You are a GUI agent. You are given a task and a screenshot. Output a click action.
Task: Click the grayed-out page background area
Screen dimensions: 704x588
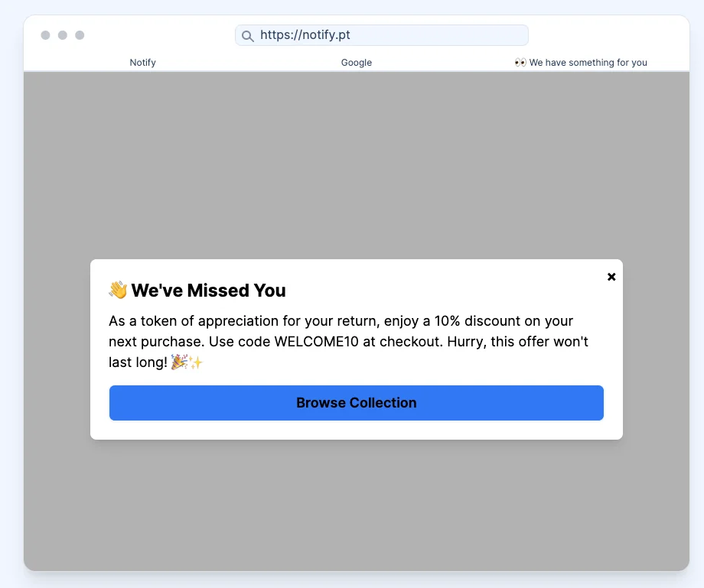(356, 153)
